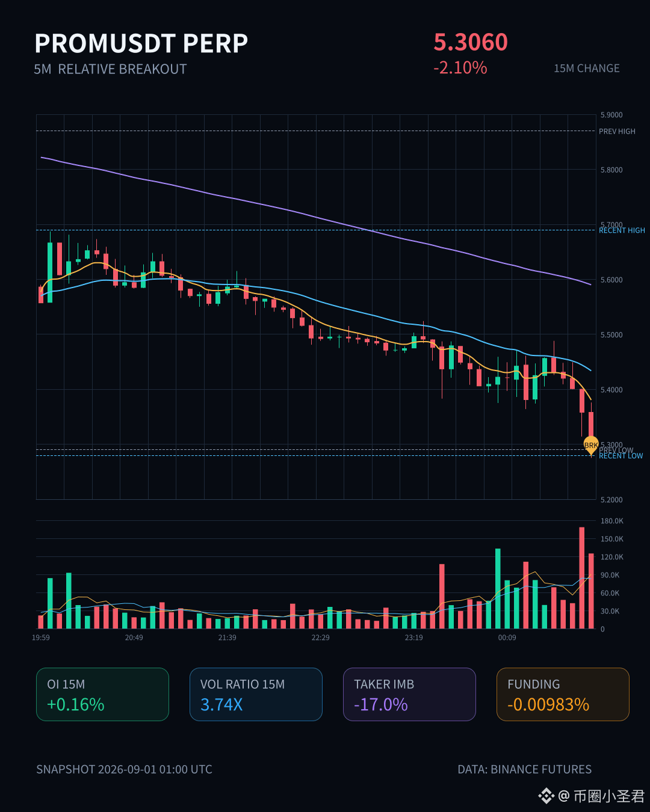Click the RECENT LOW level label
650x812 pixels.
click(x=621, y=456)
